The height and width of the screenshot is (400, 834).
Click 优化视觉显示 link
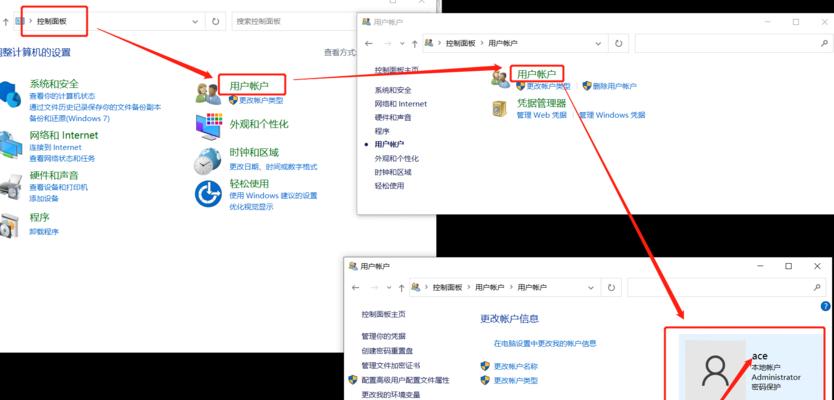251,207
